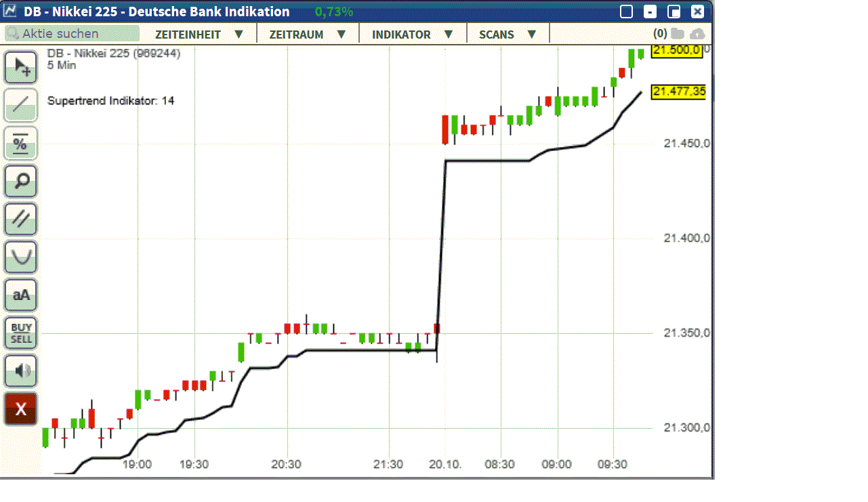Click the restore window button
This screenshot has height=502, width=868.
[x=674, y=12]
